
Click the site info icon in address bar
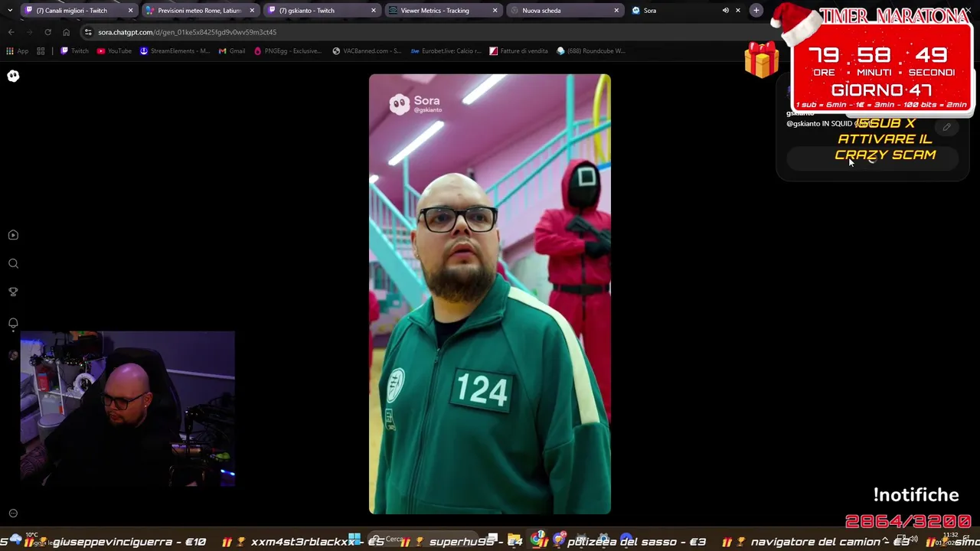pos(89,32)
